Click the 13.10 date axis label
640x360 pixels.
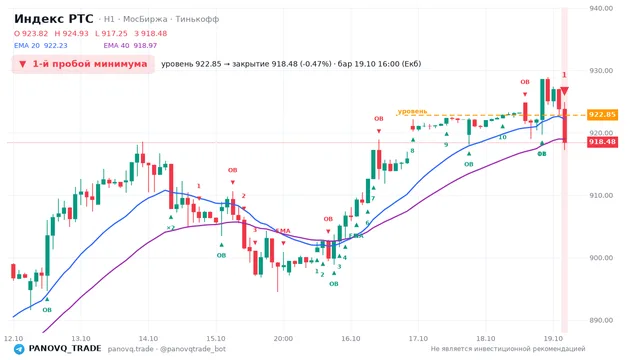[x=81, y=338]
